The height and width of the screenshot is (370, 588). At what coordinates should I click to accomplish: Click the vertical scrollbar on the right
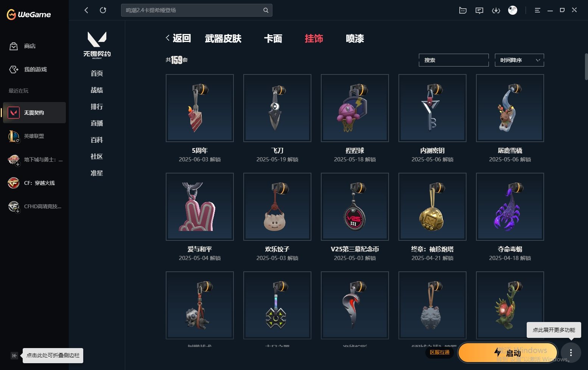coord(586,67)
